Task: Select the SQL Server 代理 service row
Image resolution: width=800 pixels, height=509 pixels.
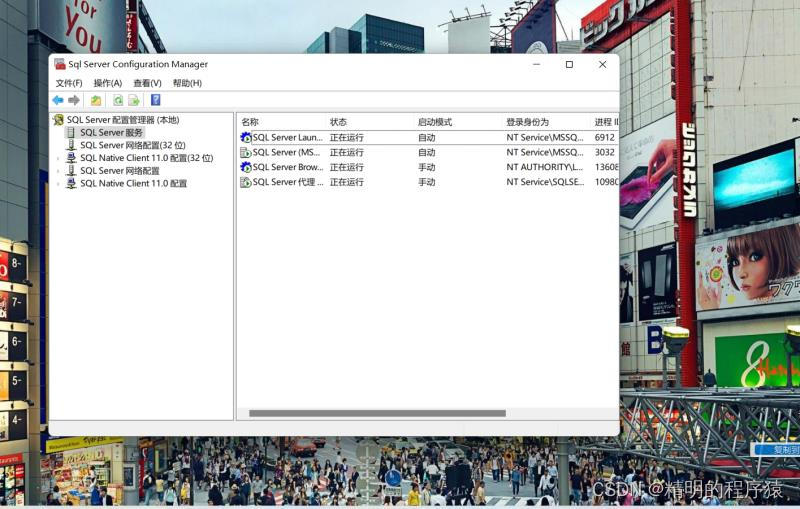Action: click(x=429, y=182)
